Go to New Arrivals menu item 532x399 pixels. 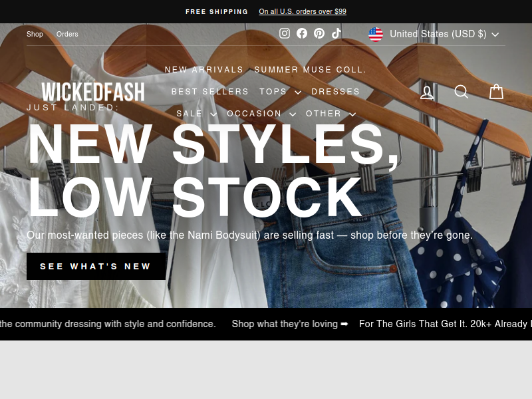coord(204,70)
